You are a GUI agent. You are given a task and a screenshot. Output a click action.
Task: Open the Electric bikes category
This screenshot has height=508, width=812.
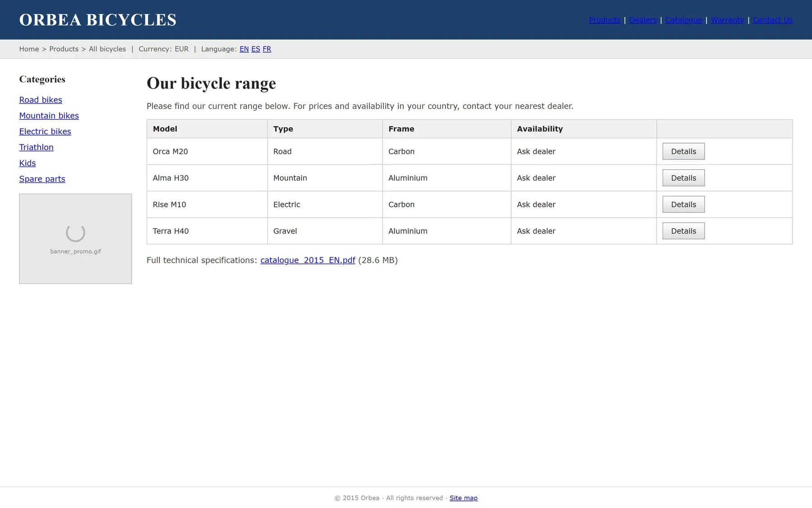point(45,131)
